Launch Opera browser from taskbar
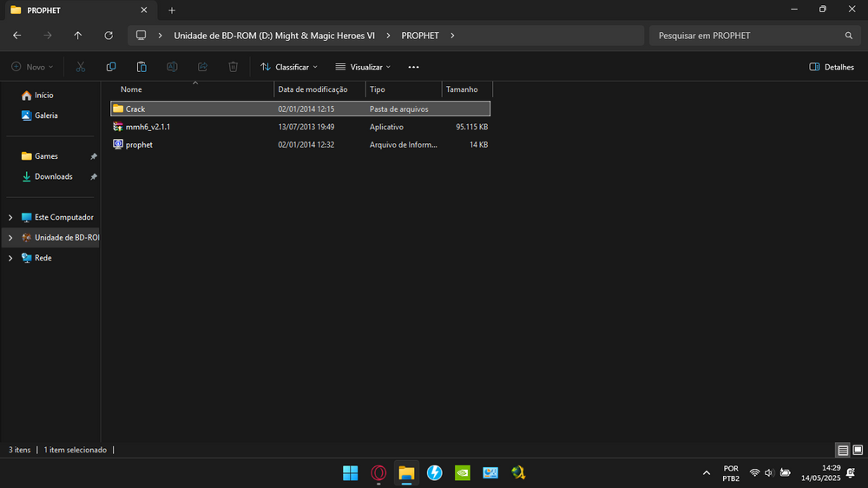This screenshot has width=868, height=488. tap(378, 473)
